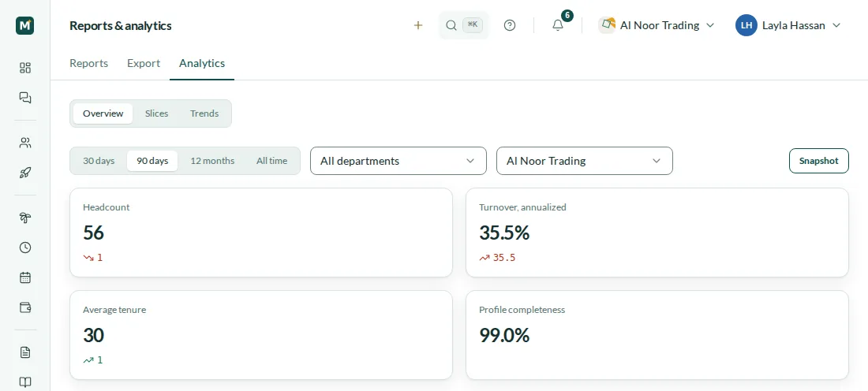The height and width of the screenshot is (391, 868).
Task: Switch to the Trends view
Action: (204, 114)
